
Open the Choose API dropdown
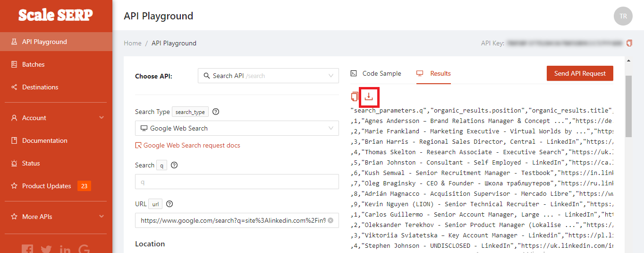pyautogui.click(x=268, y=76)
